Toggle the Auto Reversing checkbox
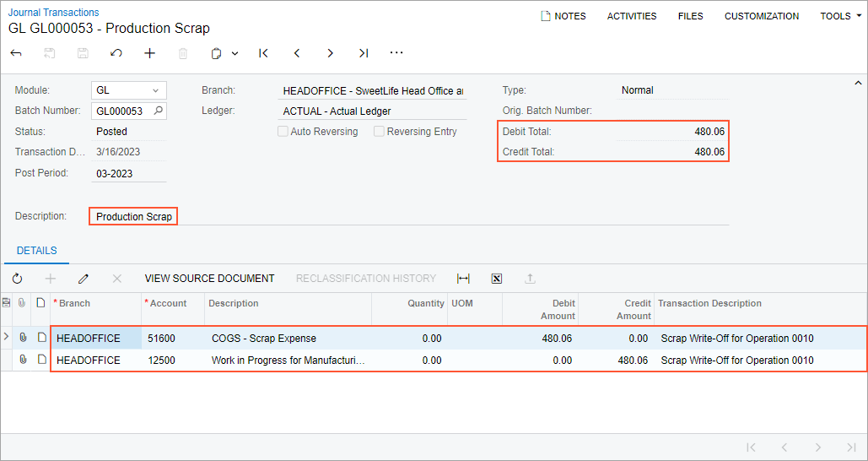The width and height of the screenshot is (868, 461). [283, 132]
